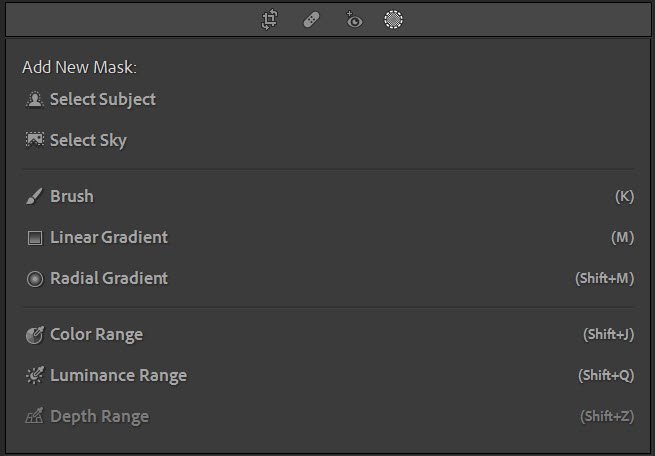
Task: Click the landscape icon beside Select Sky
Action: (35, 140)
